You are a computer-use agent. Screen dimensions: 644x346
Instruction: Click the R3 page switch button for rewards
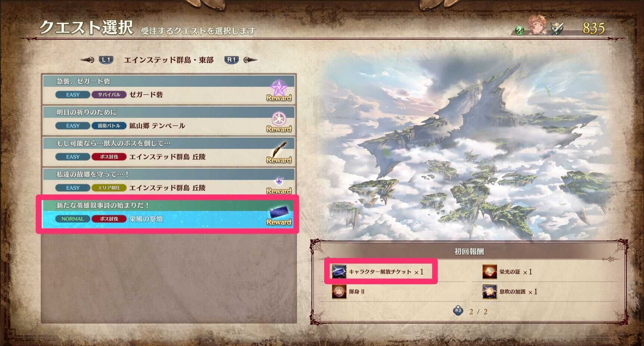coord(458,310)
